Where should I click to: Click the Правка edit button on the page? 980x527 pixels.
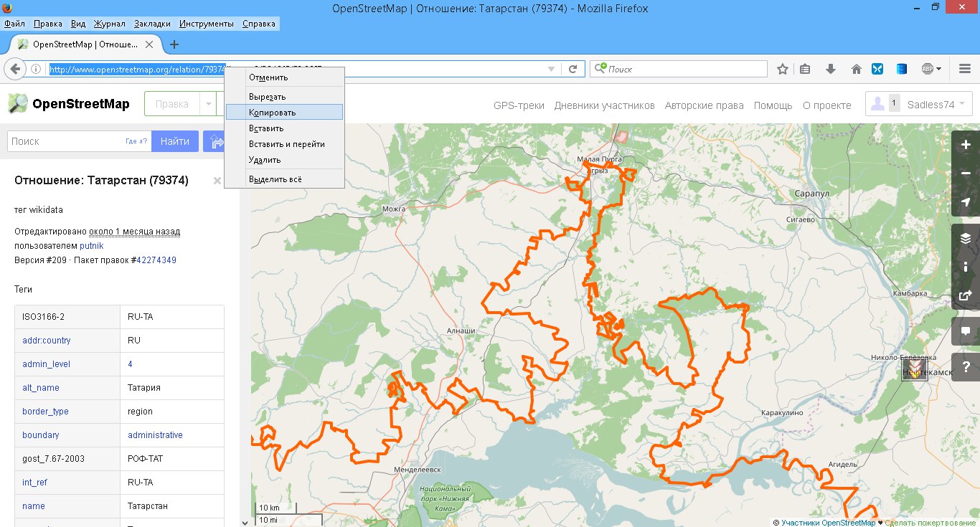coord(172,104)
